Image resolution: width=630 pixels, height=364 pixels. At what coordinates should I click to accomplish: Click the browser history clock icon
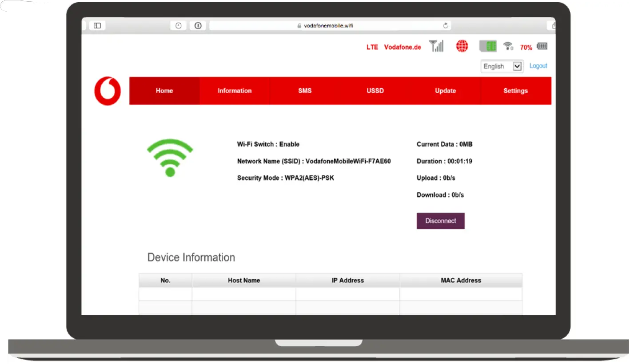click(x=178, y=25)
